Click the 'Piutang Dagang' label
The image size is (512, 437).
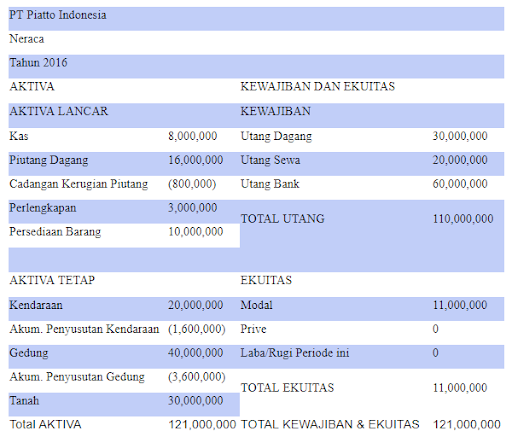49,160
